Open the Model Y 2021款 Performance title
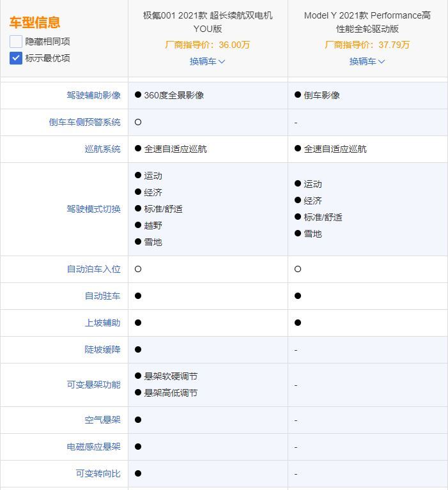This screenshot has height=490, width=448. [367, 22]
